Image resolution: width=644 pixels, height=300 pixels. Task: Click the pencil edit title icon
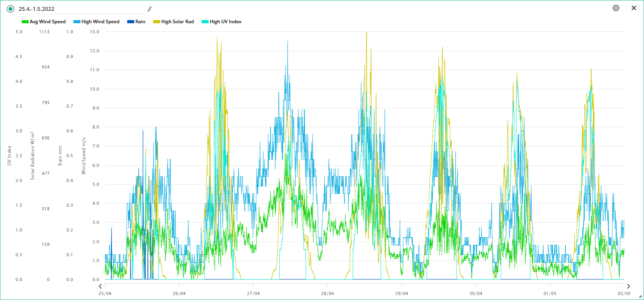point(150,9)
